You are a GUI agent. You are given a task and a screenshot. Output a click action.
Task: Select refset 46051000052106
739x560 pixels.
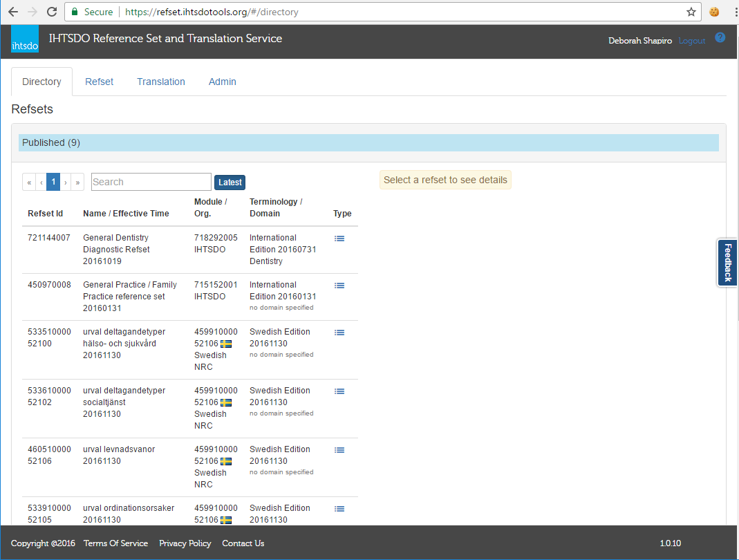tap(49, 455)
